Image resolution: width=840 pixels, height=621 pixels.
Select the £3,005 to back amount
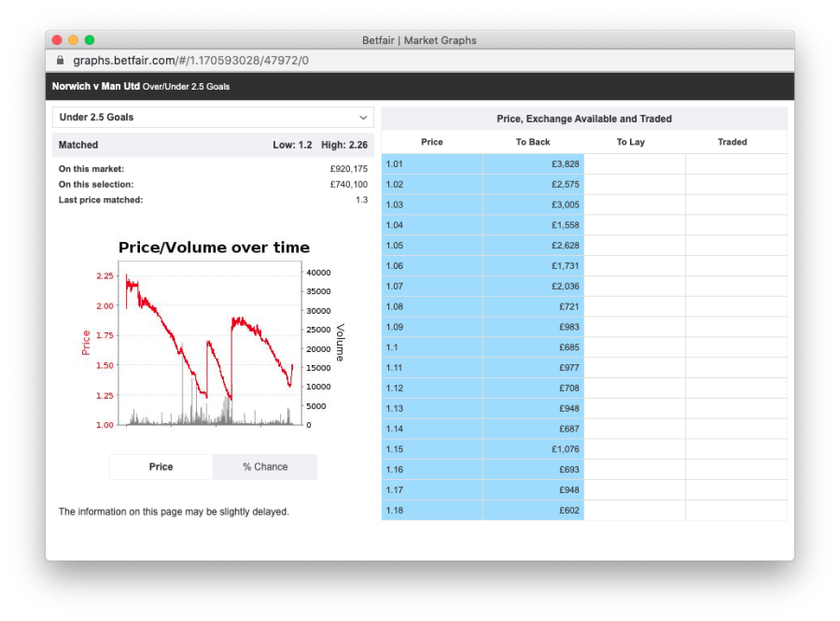[x=533, y=205]
